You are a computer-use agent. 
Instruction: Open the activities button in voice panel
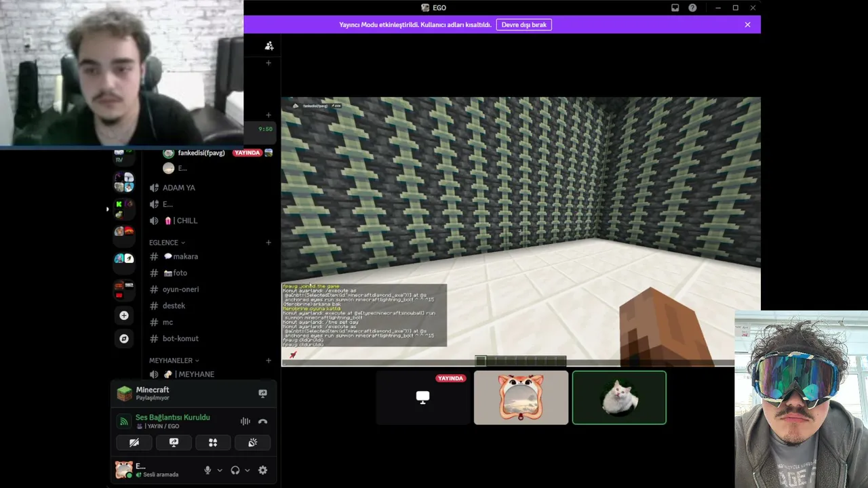tap(213, 443)
